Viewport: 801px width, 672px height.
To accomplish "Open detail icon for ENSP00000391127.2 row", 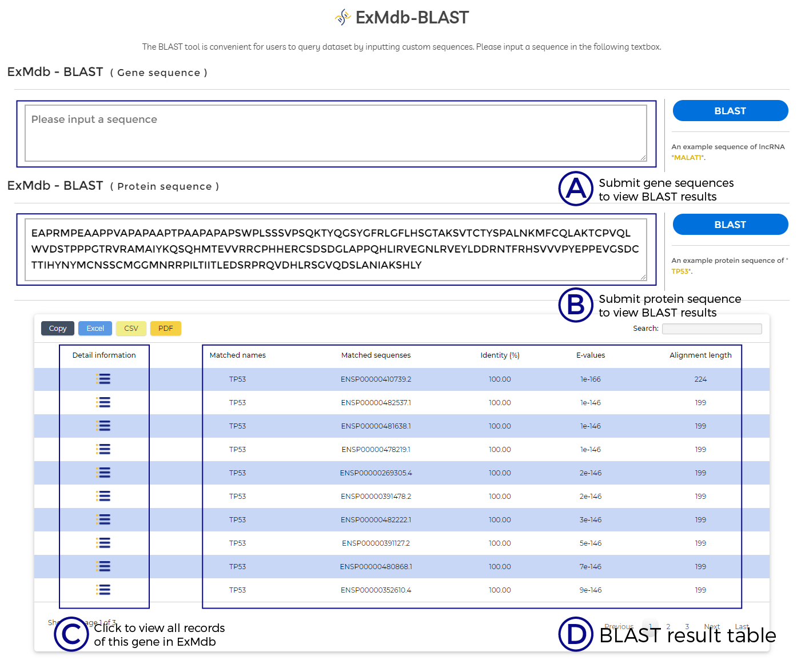I will 103,543.
